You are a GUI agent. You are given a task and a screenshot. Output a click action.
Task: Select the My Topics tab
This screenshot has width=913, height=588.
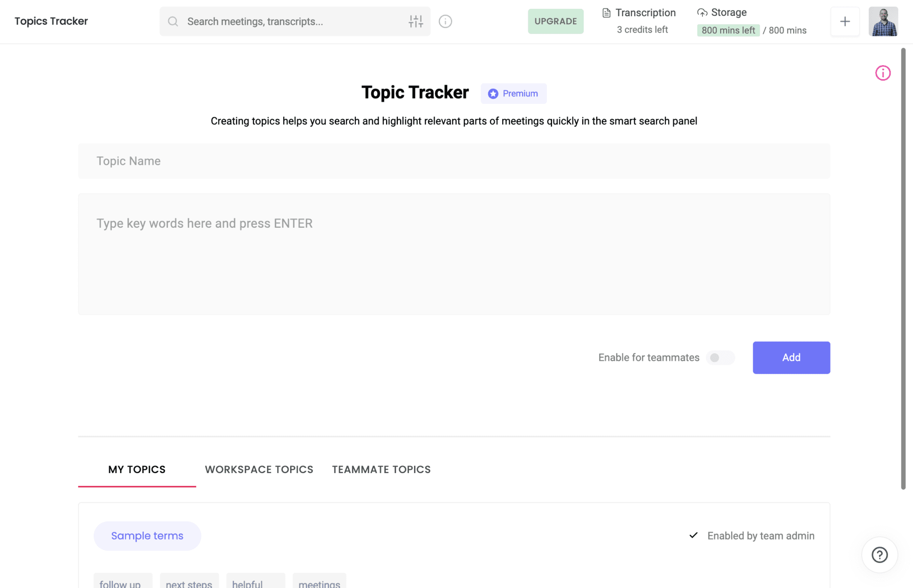pos(137,469)
